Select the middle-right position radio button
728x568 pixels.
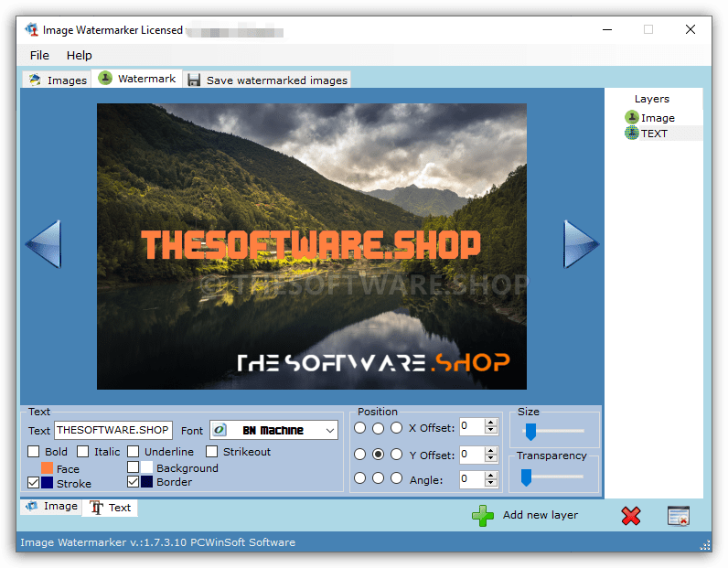(397, 455)
